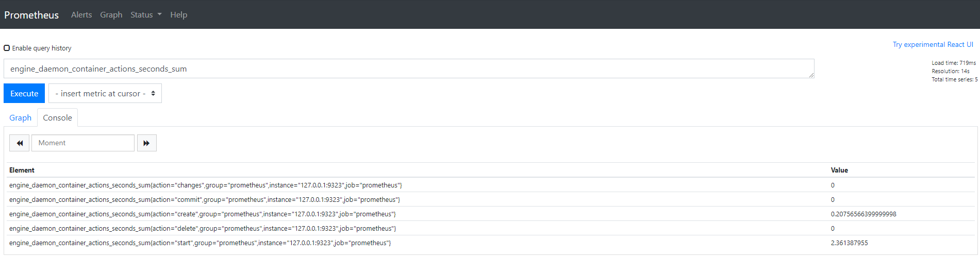Click the Moment time input field
Image resolution: width=980 pixels, height=257 pixels.
click(x=83, y=143)
